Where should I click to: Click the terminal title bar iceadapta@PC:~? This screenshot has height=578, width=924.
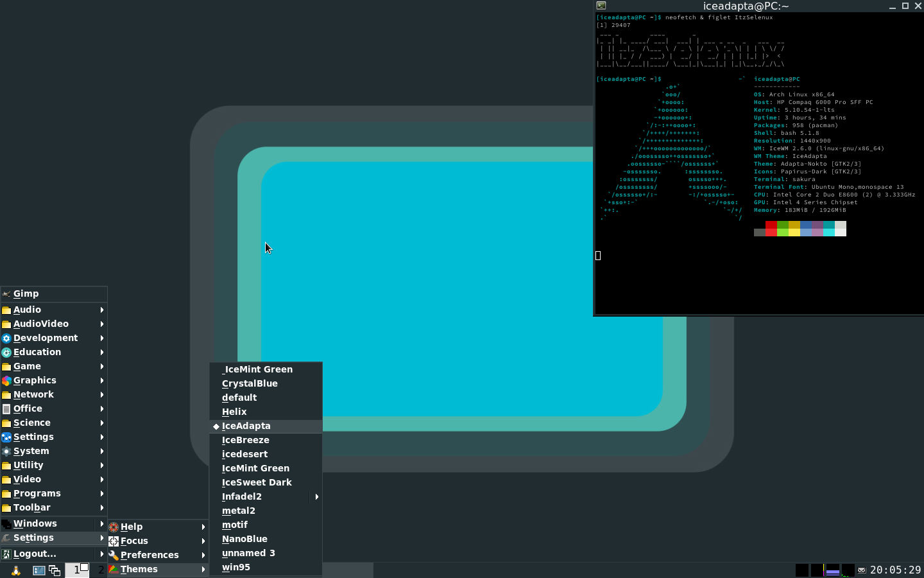click(x=746, y=6)
